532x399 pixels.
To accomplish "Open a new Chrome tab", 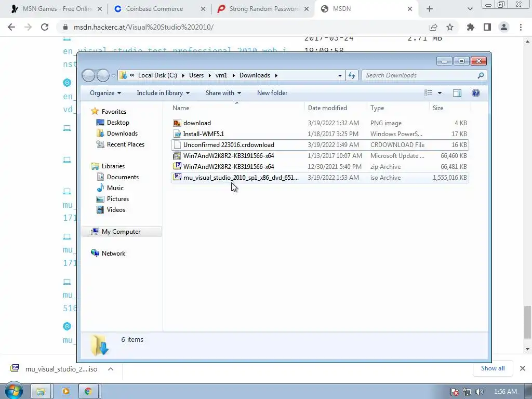I will [x=430, y=9].
